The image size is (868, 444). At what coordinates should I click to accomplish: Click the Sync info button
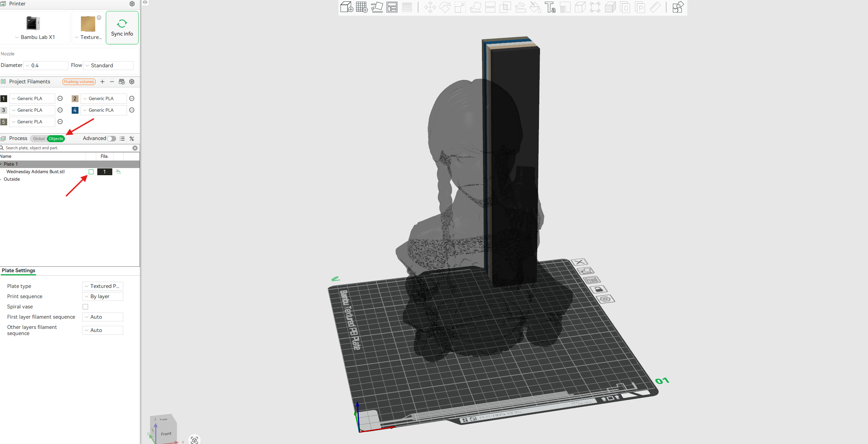click(x=122, y=28)
